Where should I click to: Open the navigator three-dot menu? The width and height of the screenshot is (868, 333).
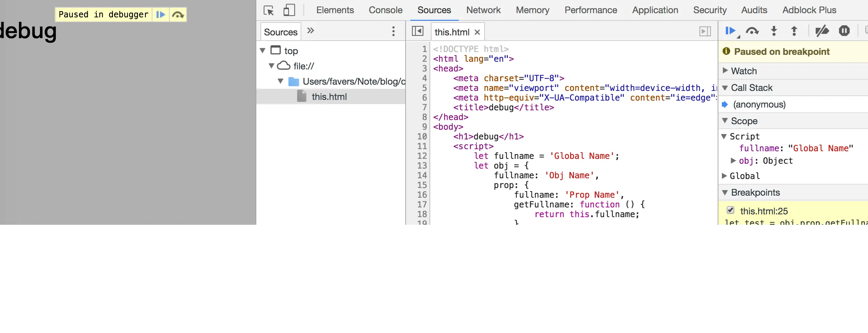393,31
